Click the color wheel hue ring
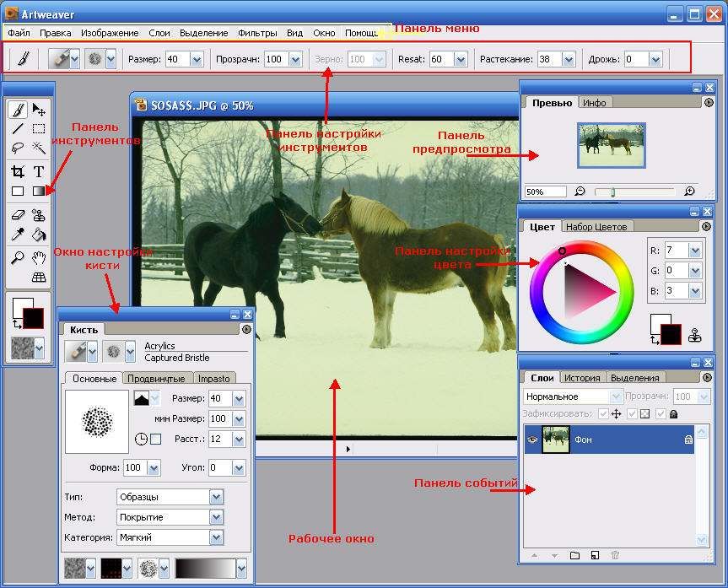Screen dimensions: 728x588 click(x=582, y=292)
